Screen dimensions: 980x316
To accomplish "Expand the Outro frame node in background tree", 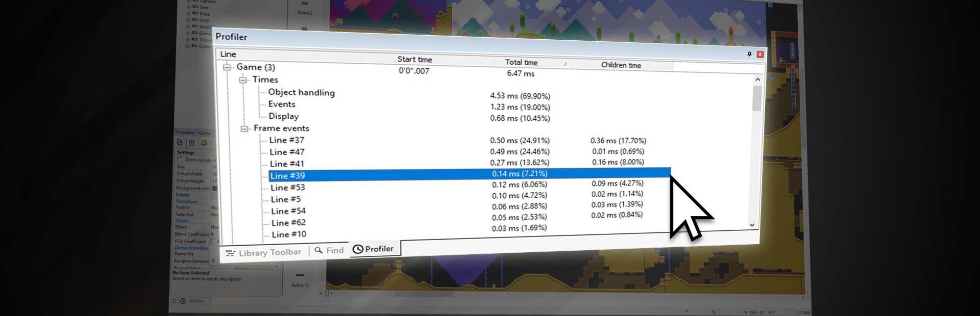I will coord(188,46).
